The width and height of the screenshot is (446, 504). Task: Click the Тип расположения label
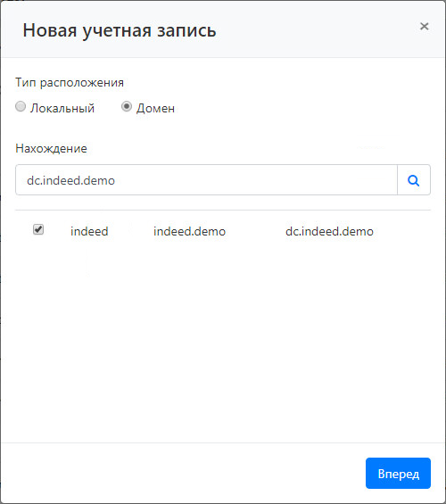coord(70,83)
